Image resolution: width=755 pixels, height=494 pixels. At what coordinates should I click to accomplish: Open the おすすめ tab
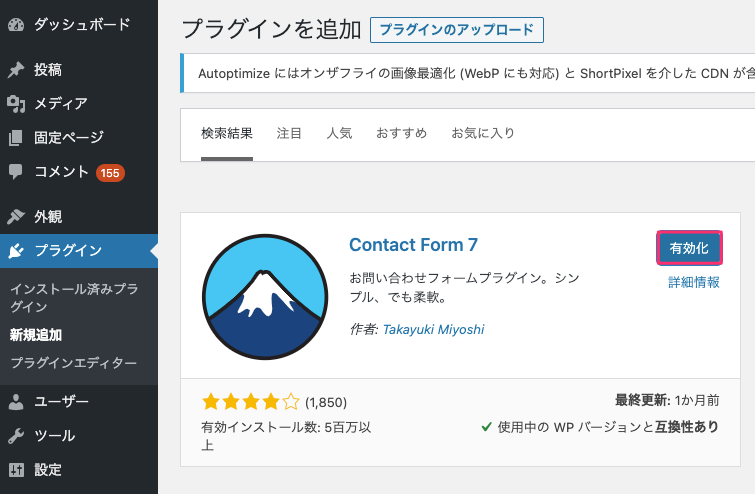click(402, 133)
